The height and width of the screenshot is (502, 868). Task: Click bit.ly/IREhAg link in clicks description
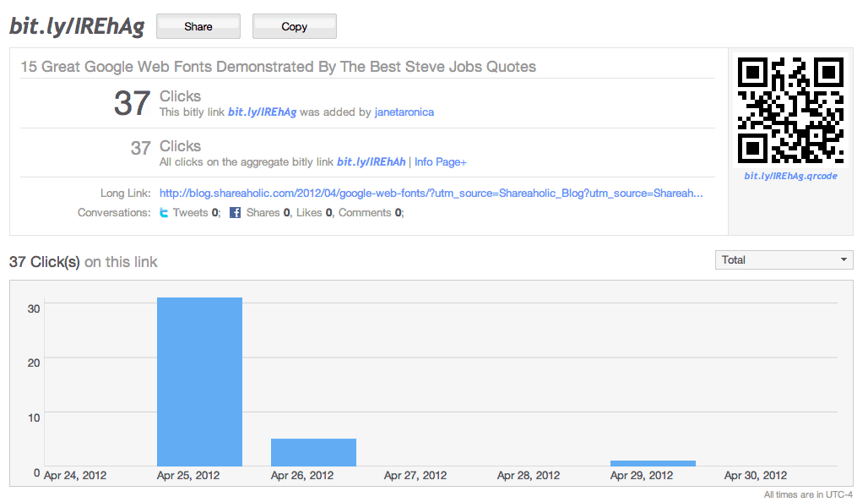point(263,112)
